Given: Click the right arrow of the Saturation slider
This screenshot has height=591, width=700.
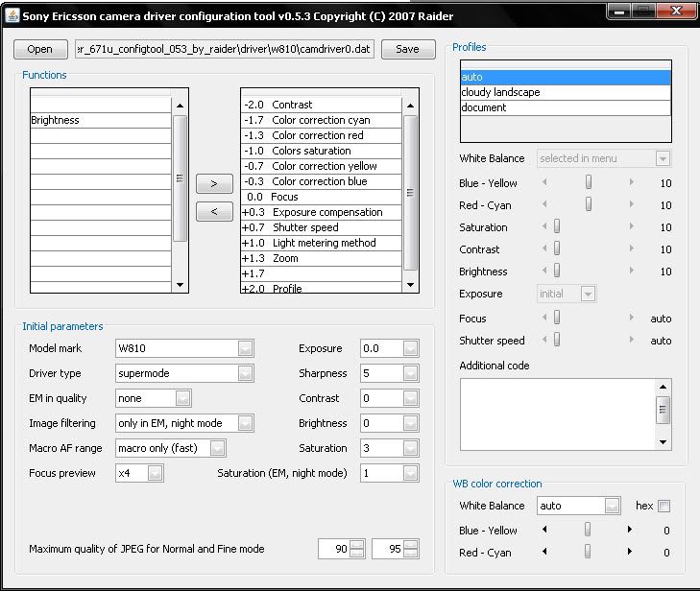Looking at the screenshot, I should tap(631, 226).
